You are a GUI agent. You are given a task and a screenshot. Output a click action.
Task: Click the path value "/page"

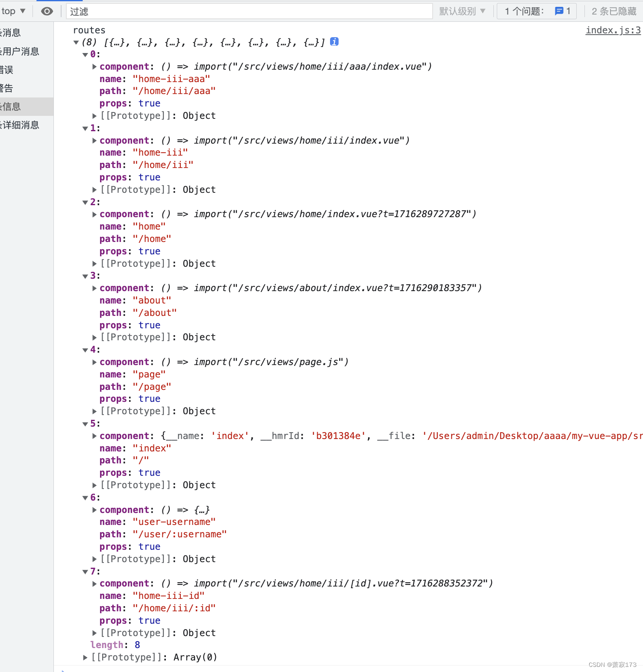152,387
